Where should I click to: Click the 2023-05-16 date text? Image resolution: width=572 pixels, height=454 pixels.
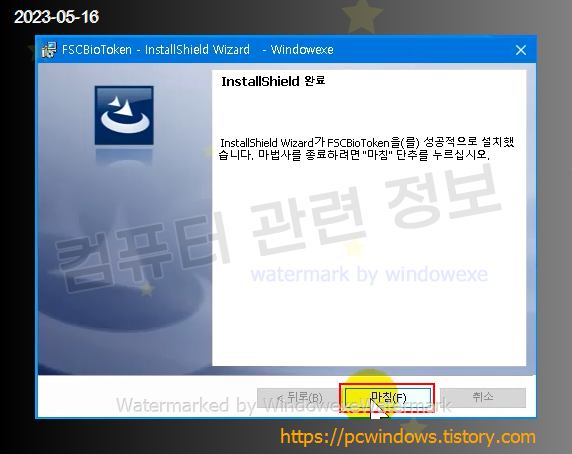[x=57, y=17]
